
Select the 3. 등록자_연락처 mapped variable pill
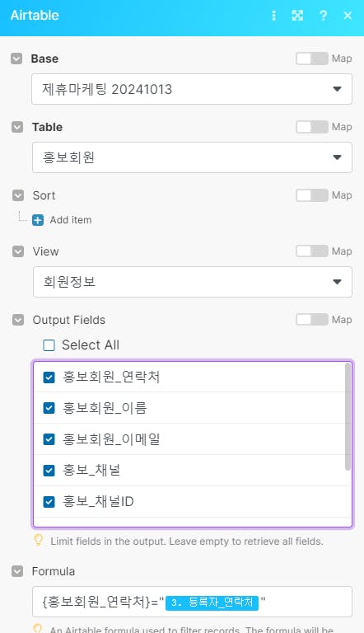(212, 603)
